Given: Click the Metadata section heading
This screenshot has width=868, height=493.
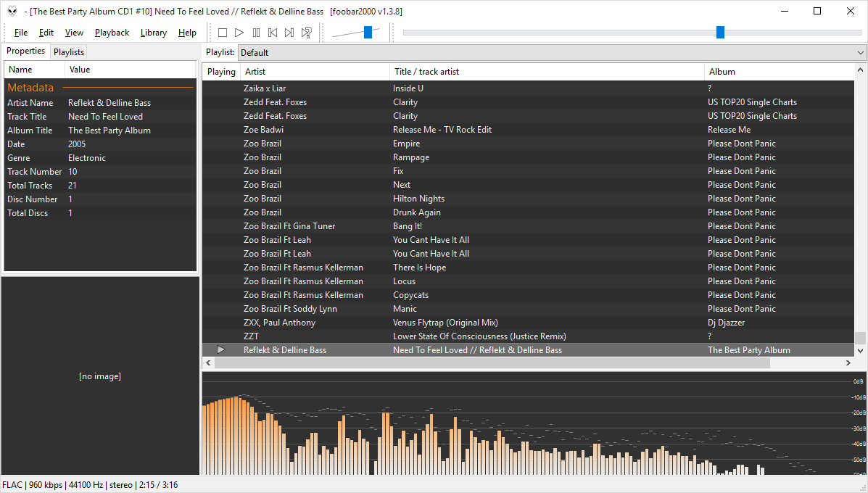Looking at the screenshot, I should point(30,88).
